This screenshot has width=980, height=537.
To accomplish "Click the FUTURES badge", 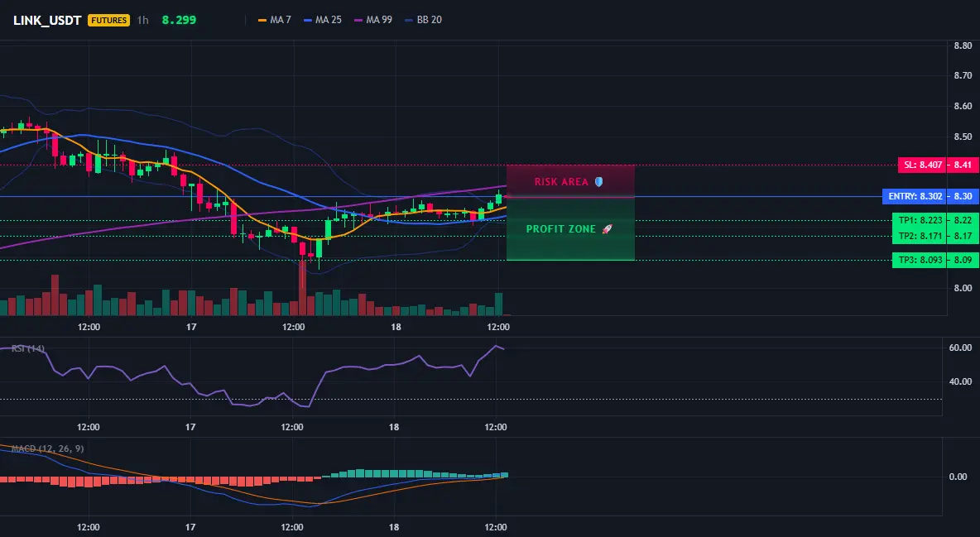I will [108, 20].
